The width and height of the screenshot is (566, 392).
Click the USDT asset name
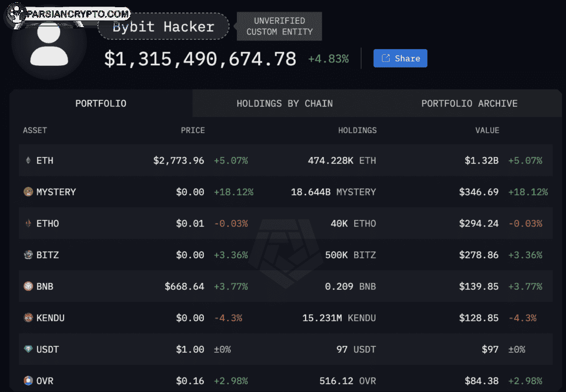pyautogui.click(x=48, y=349)
